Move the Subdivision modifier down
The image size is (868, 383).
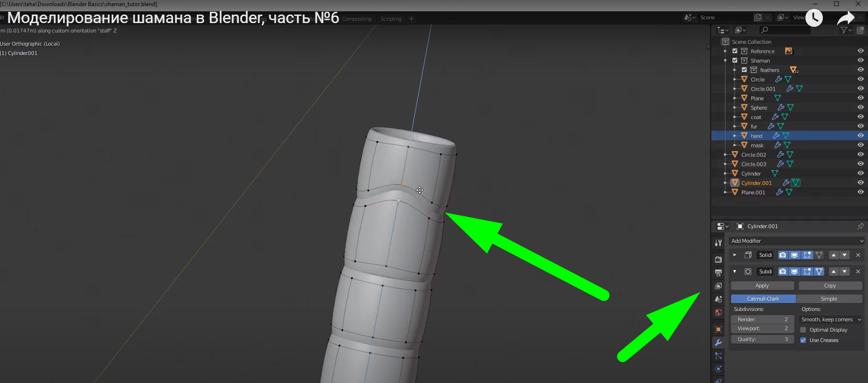[x=845, y=271]
